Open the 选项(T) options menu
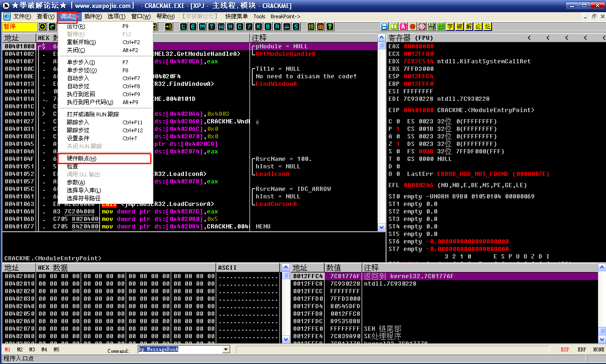The height and width of the screenshot is (364, 606). (x=116, y=16)
